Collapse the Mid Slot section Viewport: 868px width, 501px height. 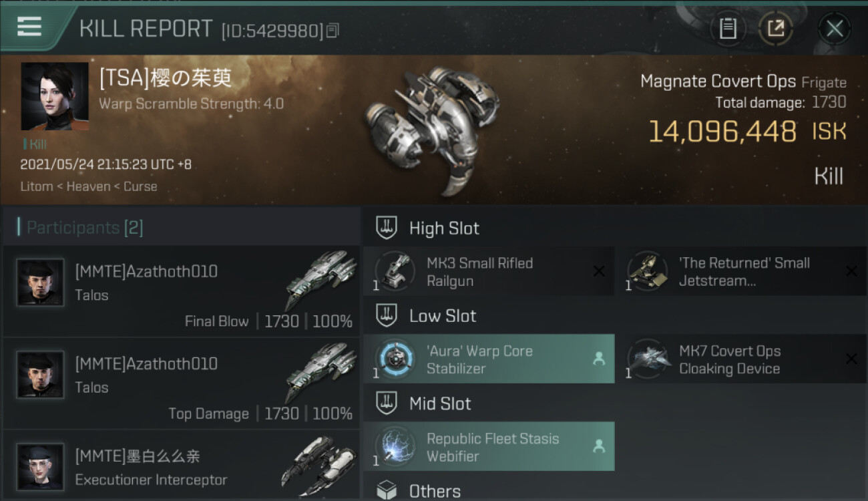point(423,403)
